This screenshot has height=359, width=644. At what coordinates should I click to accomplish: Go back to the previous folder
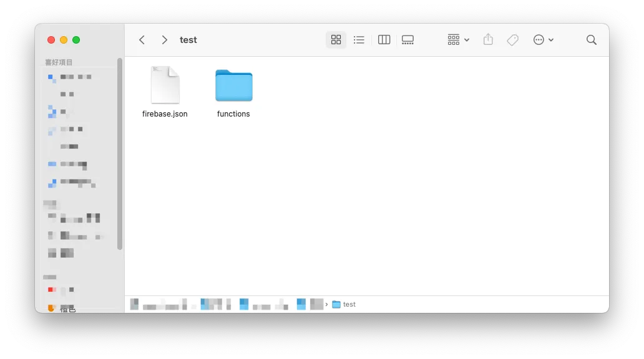click(142, 40)
